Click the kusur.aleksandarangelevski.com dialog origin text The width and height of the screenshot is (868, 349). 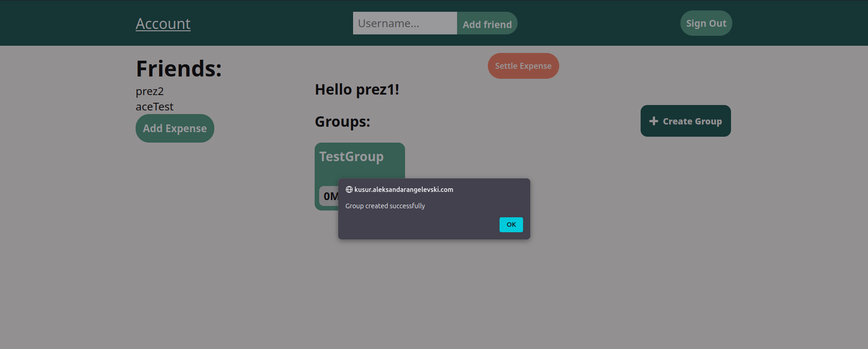(x=403, y=190)
